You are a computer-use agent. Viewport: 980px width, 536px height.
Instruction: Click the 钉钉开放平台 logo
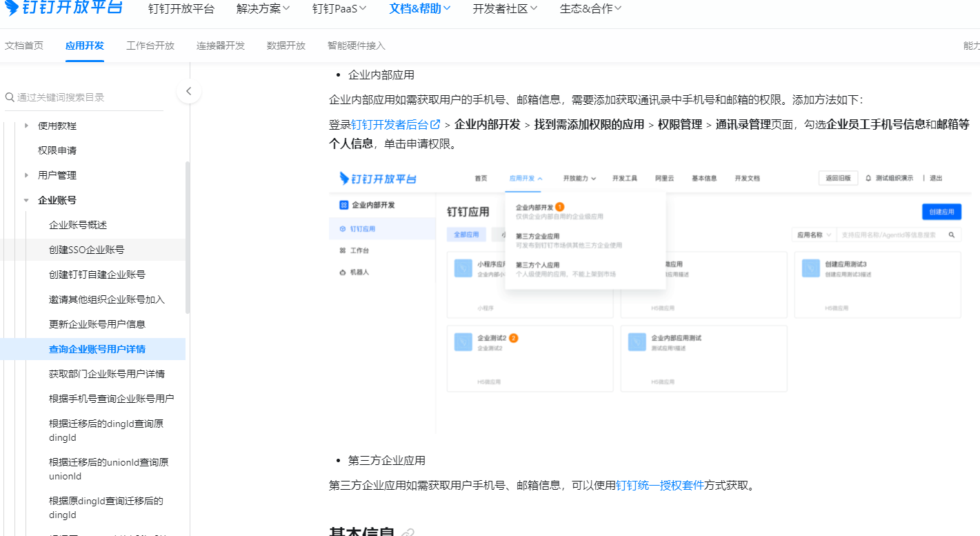(64, 8)
